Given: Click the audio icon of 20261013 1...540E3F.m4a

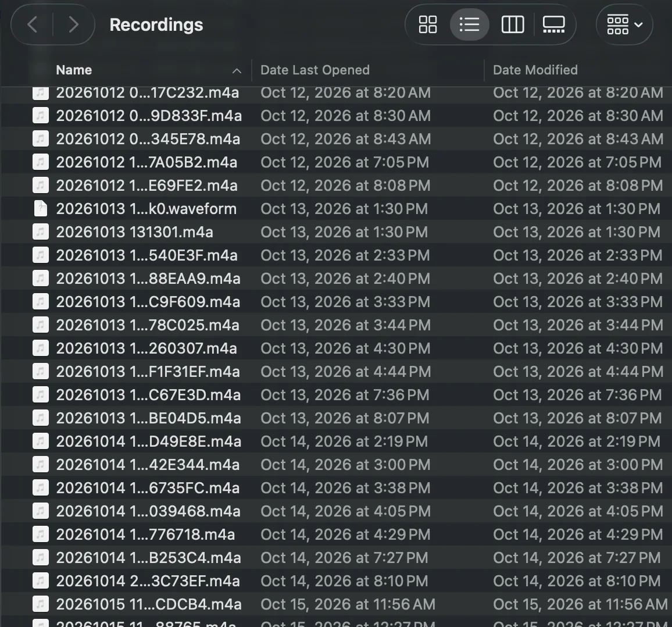Looking at the screenshot, I should [41, 255].
